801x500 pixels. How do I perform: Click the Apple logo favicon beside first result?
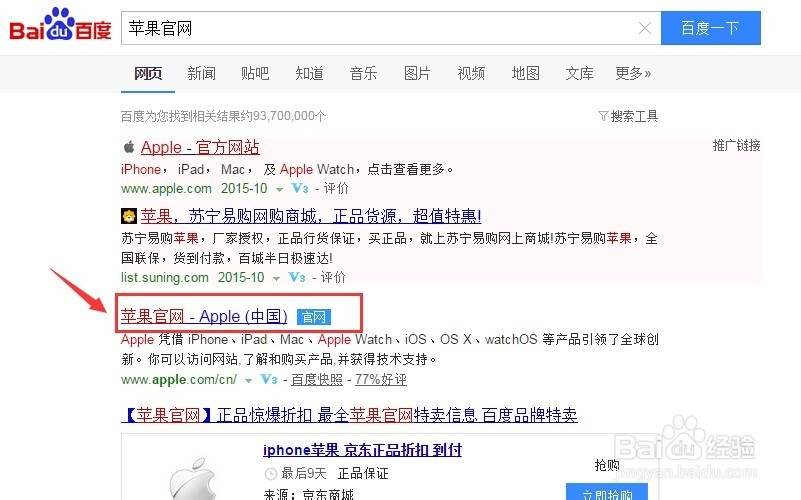[129, 147]
